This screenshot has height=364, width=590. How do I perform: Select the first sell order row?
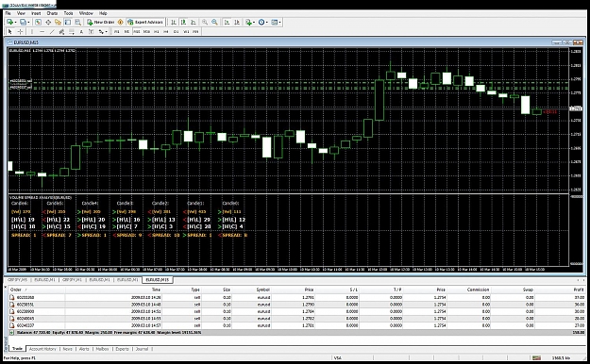tap(296, 297)
